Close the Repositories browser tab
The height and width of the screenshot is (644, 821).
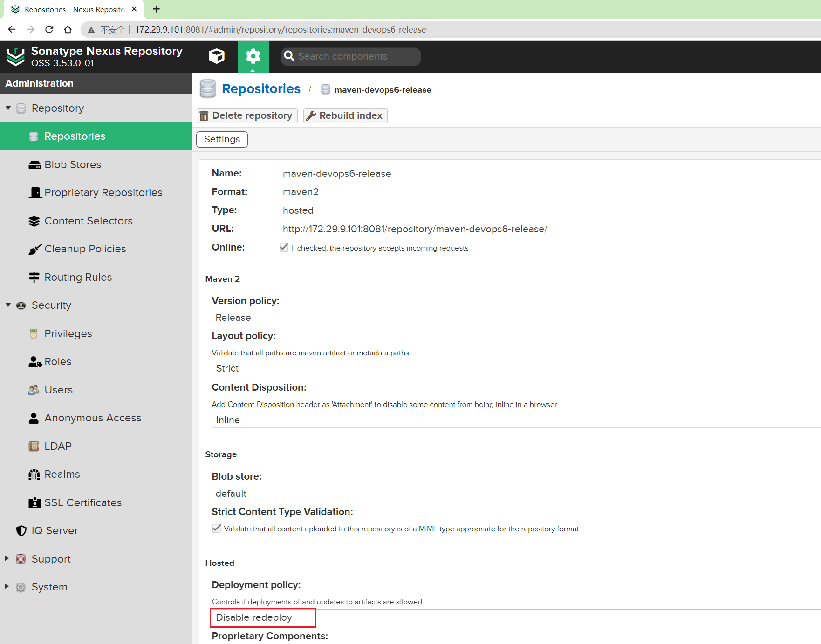click(134, 9)
